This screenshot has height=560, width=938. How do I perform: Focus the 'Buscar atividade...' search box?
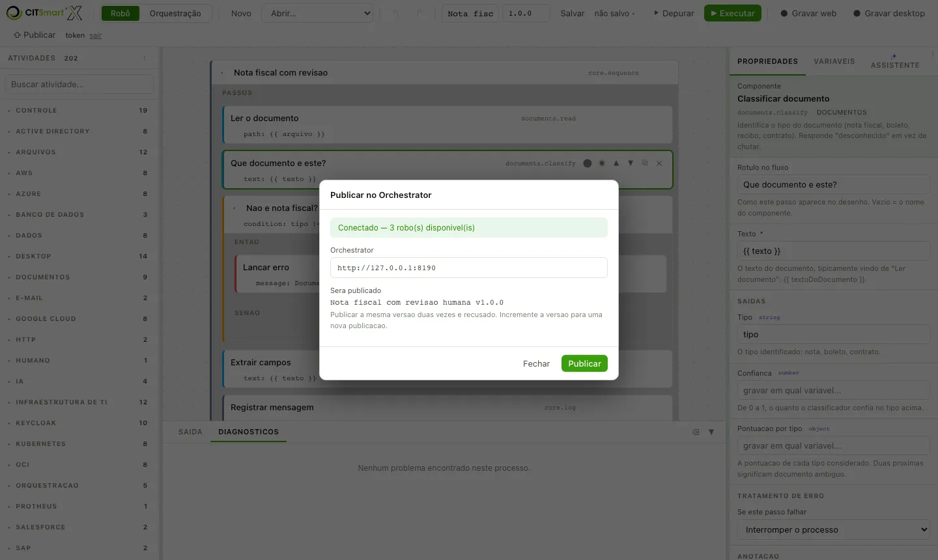[x=79, y=84]
